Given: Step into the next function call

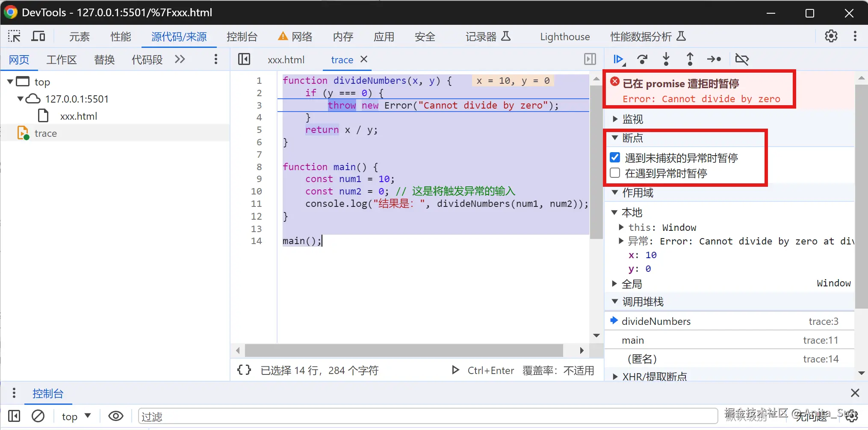Looking at the screenshot, I should 666,59.
